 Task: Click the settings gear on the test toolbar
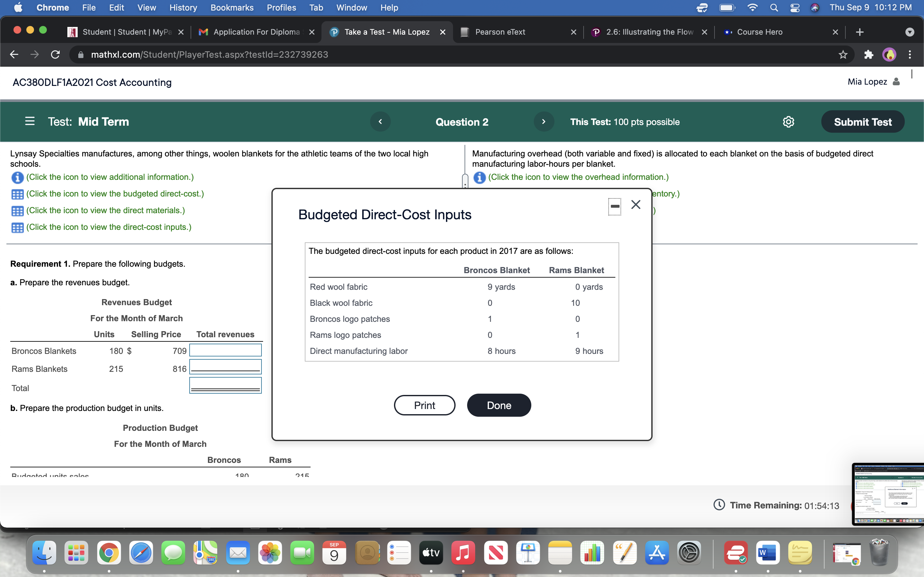(789, 122)
